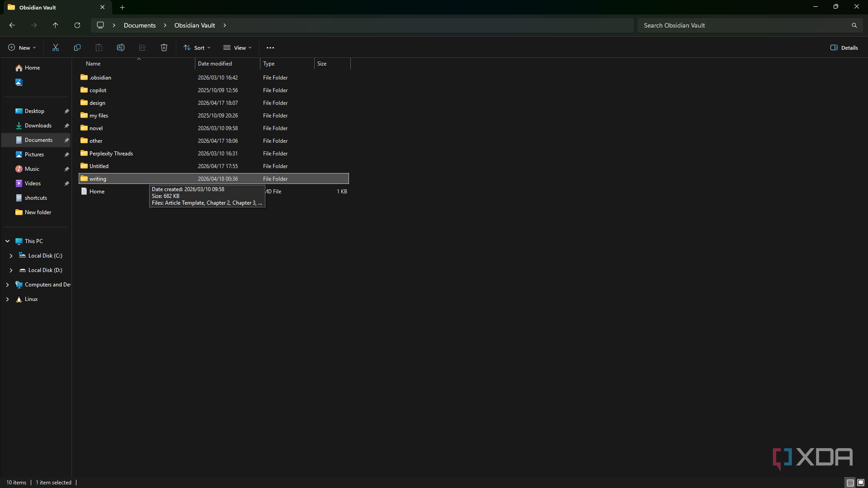Switch to large thumbnails view icon
This screenshot has height=488, width=868.
click(x=861, y=483)
